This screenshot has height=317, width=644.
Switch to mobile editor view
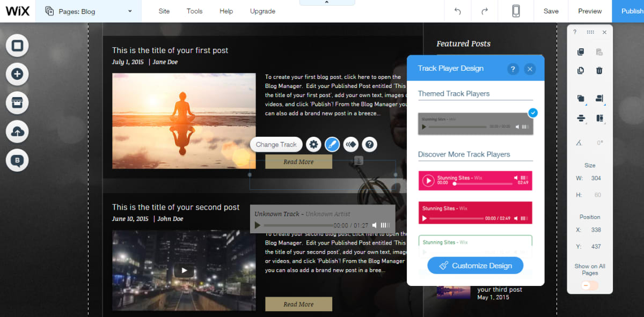(516, 11)
